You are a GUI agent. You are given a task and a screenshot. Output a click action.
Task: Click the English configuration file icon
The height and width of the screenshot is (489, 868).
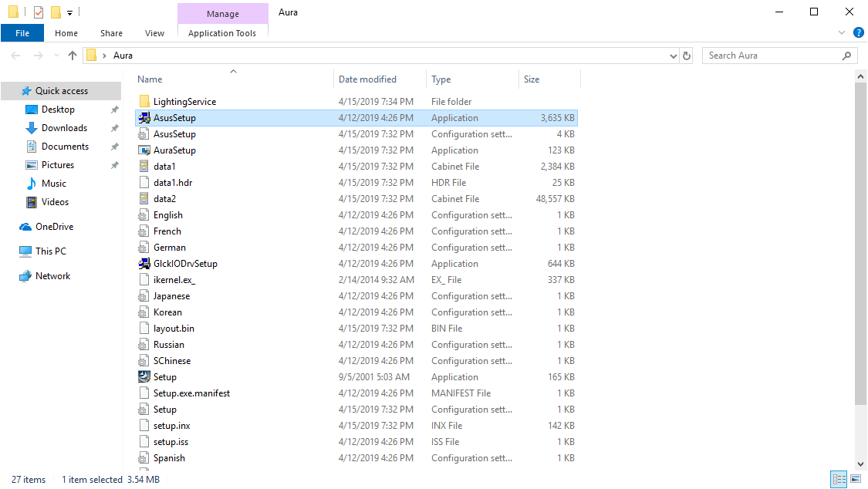[144, 215]
